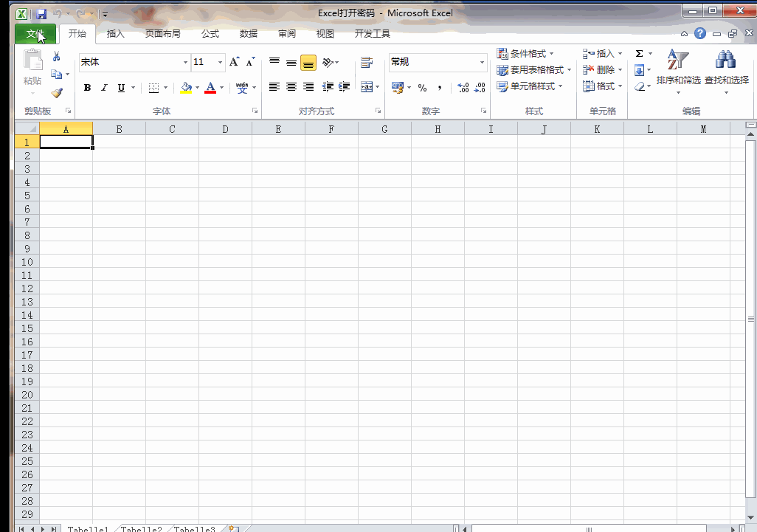Click the Increase Decimal icon
The height and width of the screenshot is (532, 757).
(x=463, y=87)
